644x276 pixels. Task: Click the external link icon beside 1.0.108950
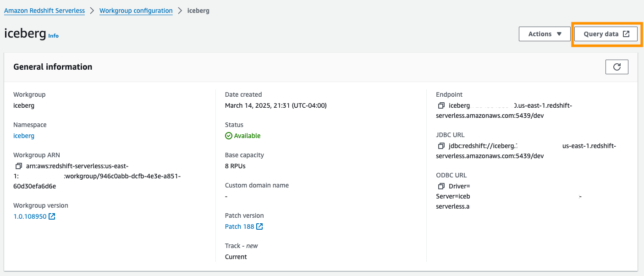tap(52, 216)
